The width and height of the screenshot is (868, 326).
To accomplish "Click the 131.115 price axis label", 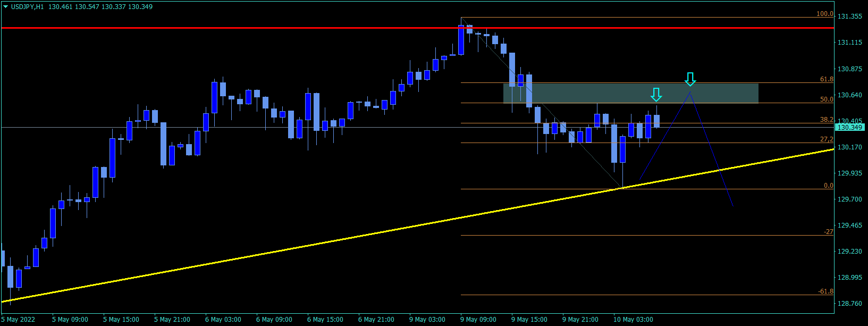I will [x=850, y=43].
